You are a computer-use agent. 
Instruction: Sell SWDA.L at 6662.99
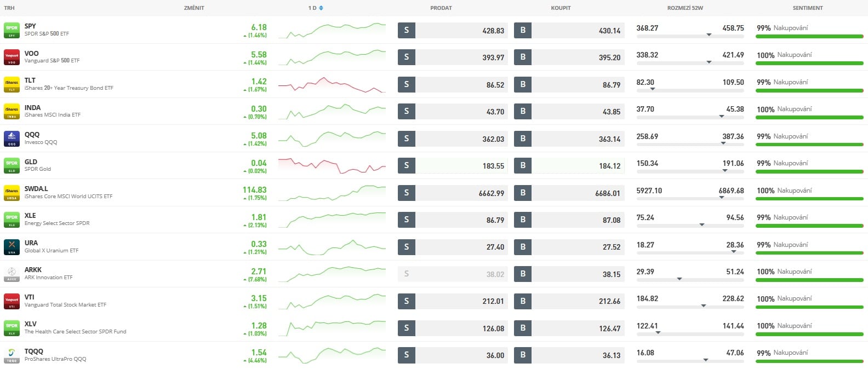coord(453,193)
